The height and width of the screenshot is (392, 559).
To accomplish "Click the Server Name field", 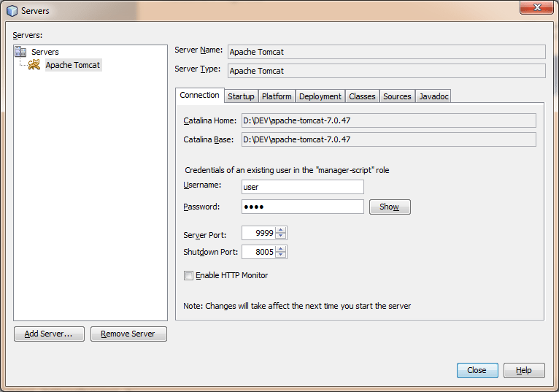I will pyautogui.click(x=387, y=52).
